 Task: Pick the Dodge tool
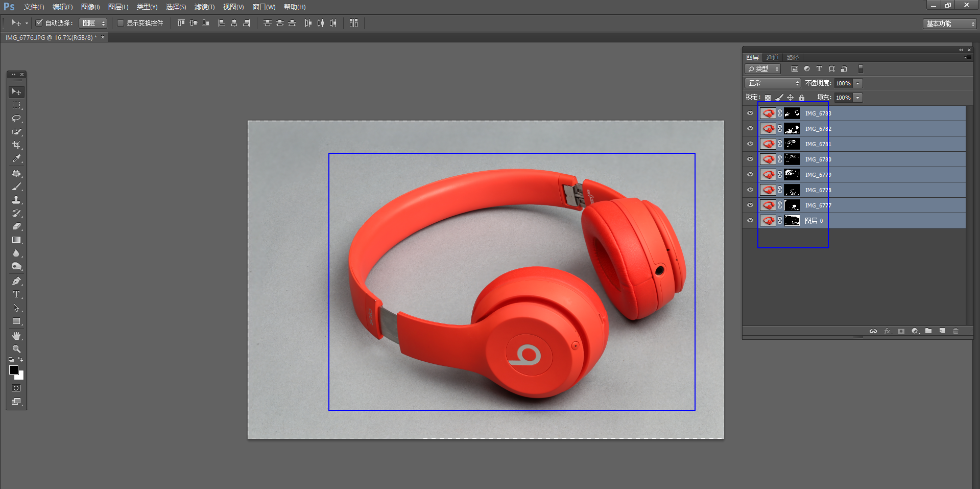[16, 266]
